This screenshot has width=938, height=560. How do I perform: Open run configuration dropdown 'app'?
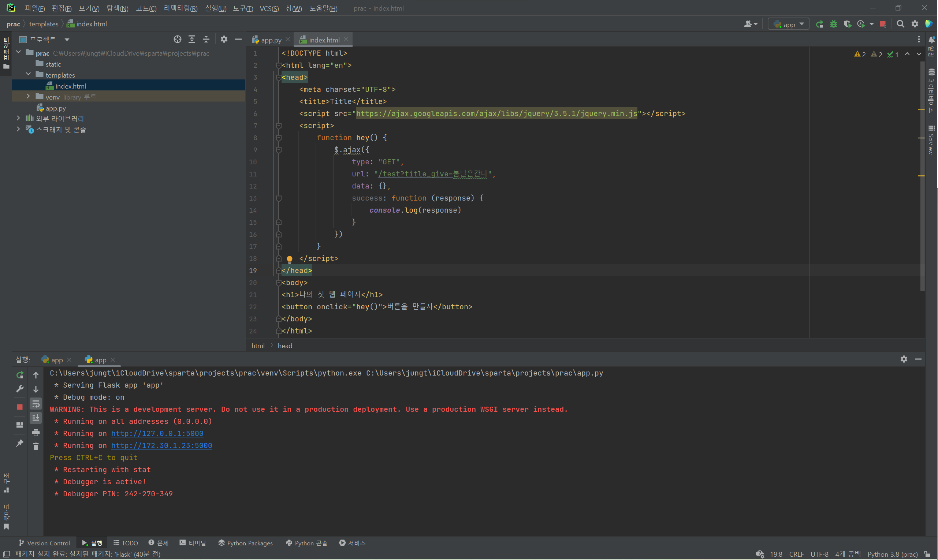click(789, 25)
